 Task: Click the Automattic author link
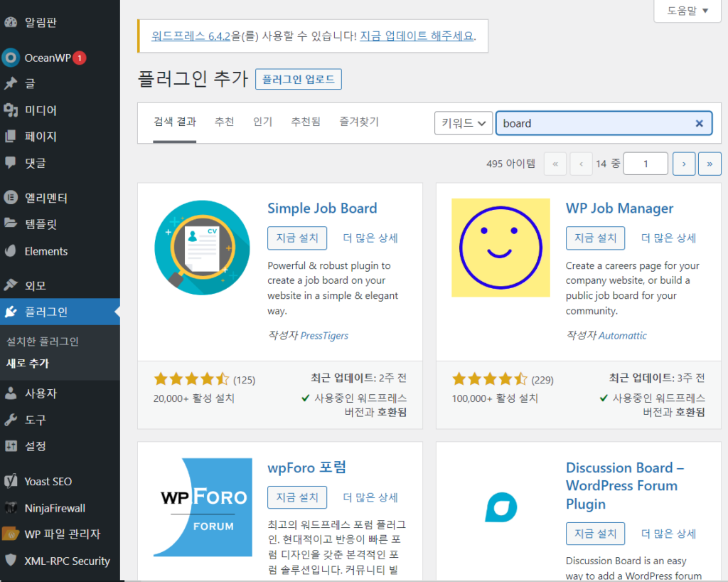[x=623, y=335]
